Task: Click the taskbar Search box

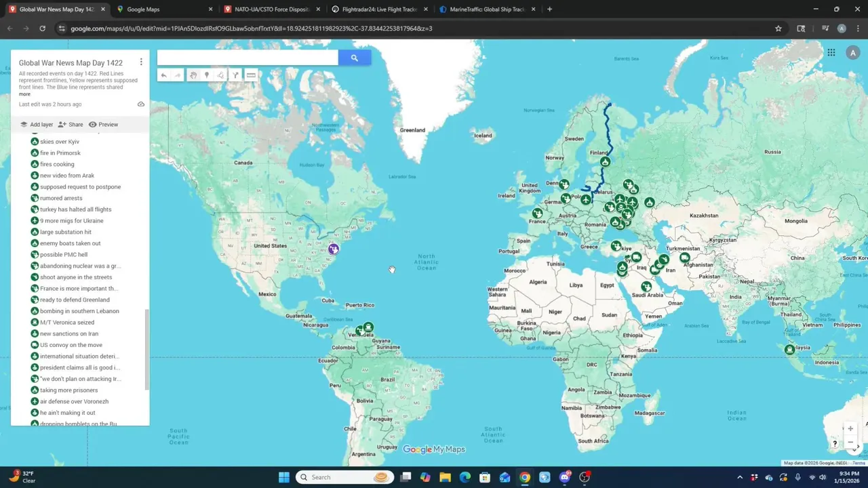Action: 345,477
